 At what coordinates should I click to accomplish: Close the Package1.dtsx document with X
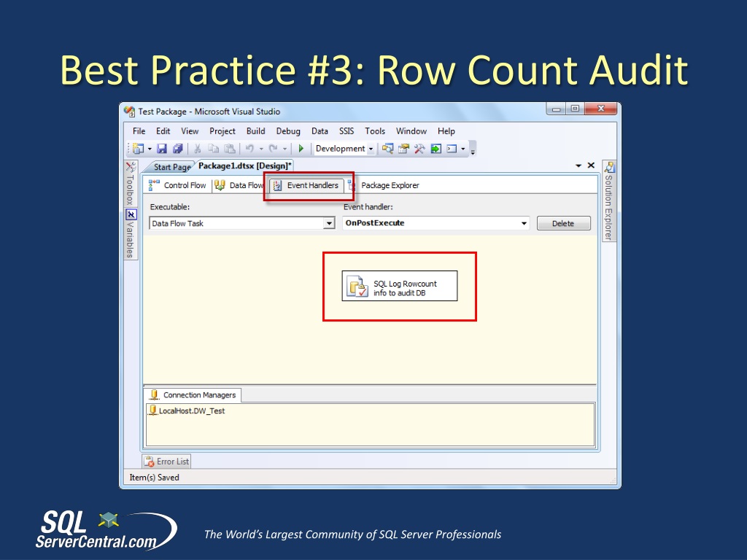tap(591, 166)
